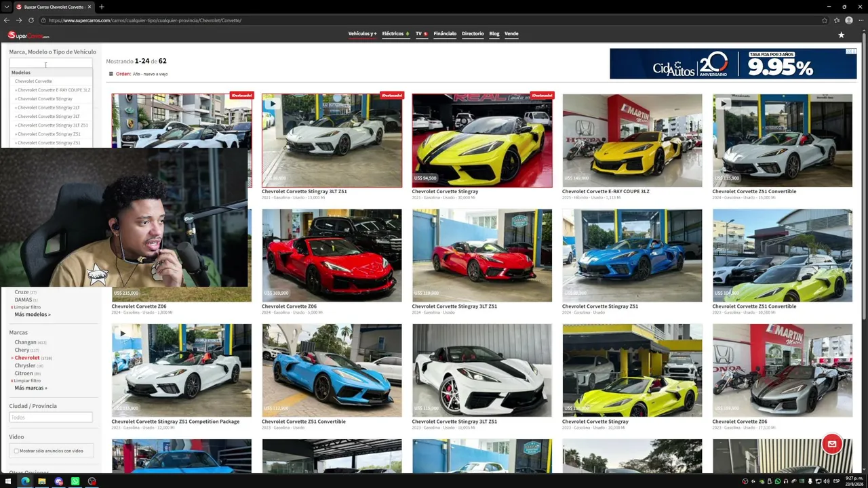Open the Vehículos y + menu
This screenshot has width=868, height=488.
pos(362,34)
